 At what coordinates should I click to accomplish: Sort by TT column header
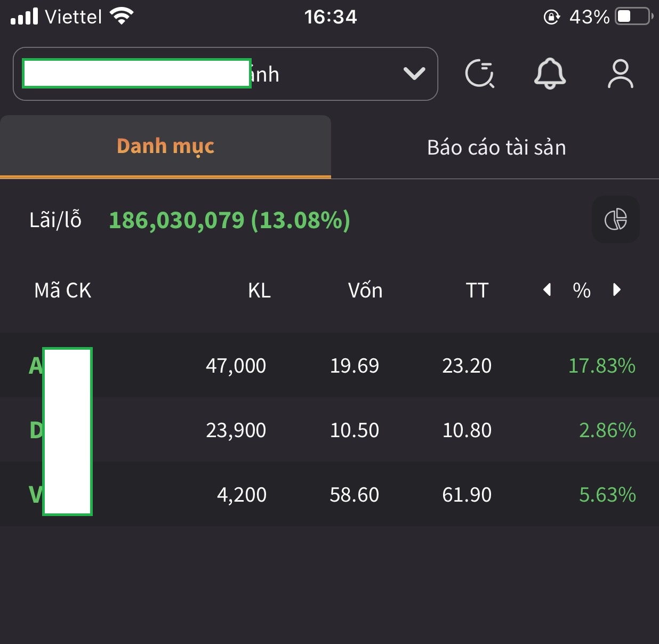[477, 291]
